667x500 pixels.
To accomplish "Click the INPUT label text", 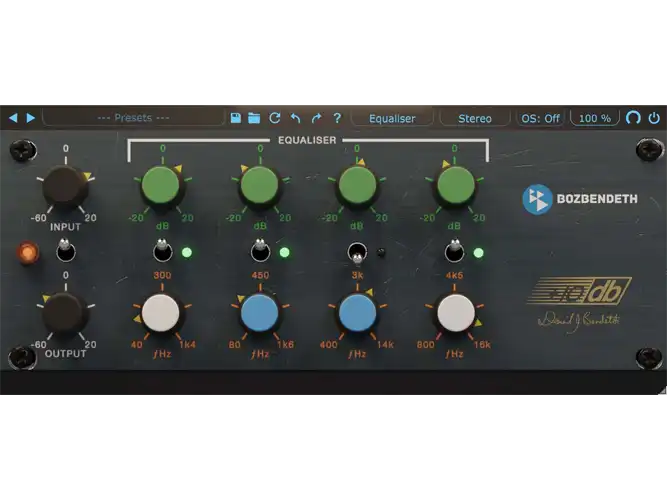I will (x=66, y=227).
